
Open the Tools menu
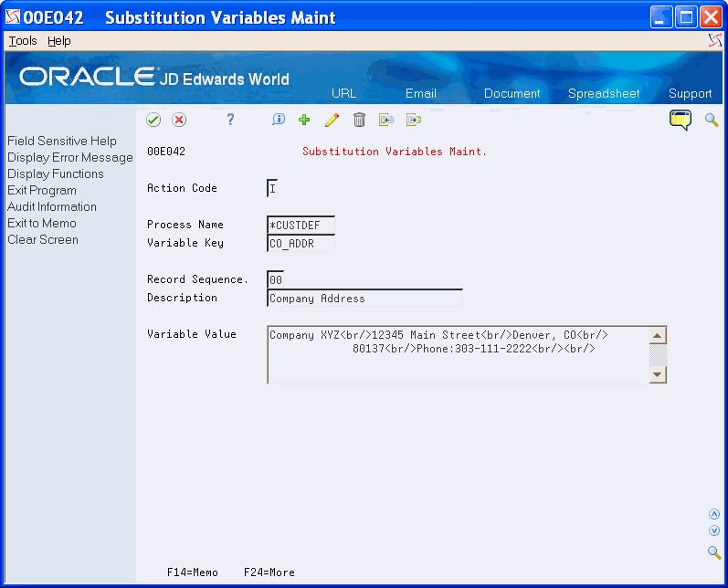coord(23,41)
